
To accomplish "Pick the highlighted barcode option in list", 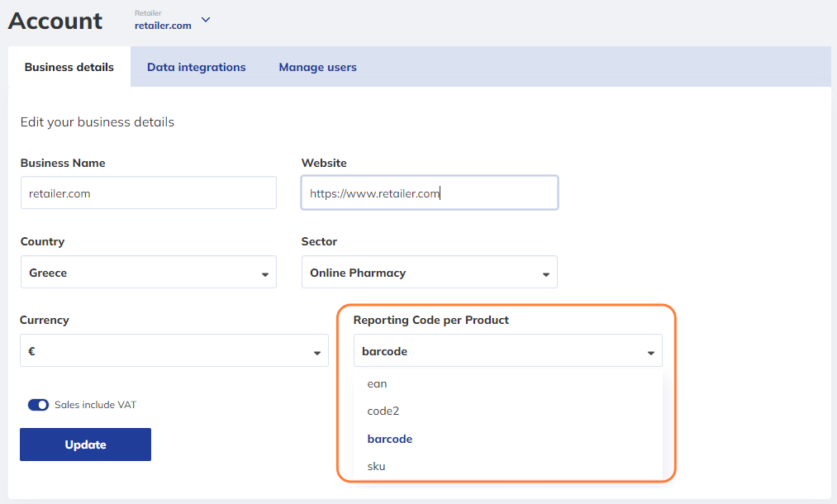I will 389,439.
